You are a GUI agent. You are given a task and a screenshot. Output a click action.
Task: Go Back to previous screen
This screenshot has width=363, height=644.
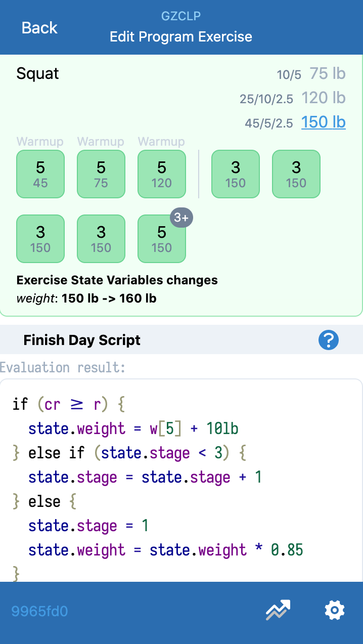click(39, 28)
